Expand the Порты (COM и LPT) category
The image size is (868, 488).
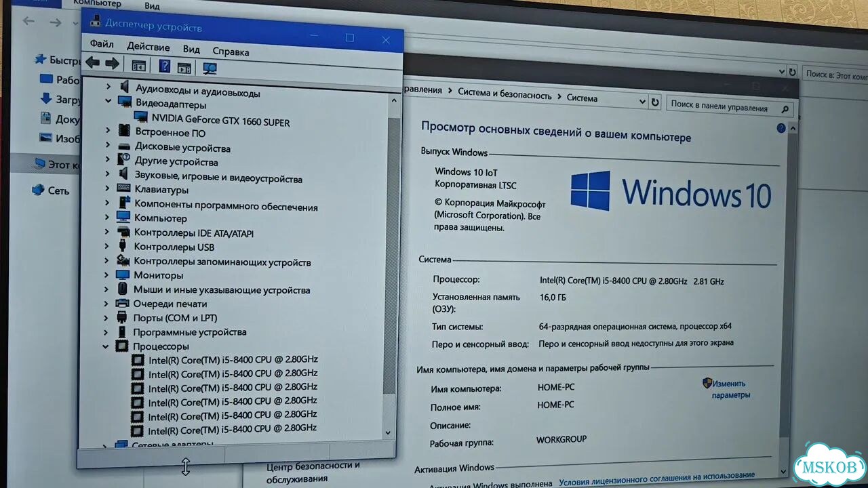coord(106,317)
